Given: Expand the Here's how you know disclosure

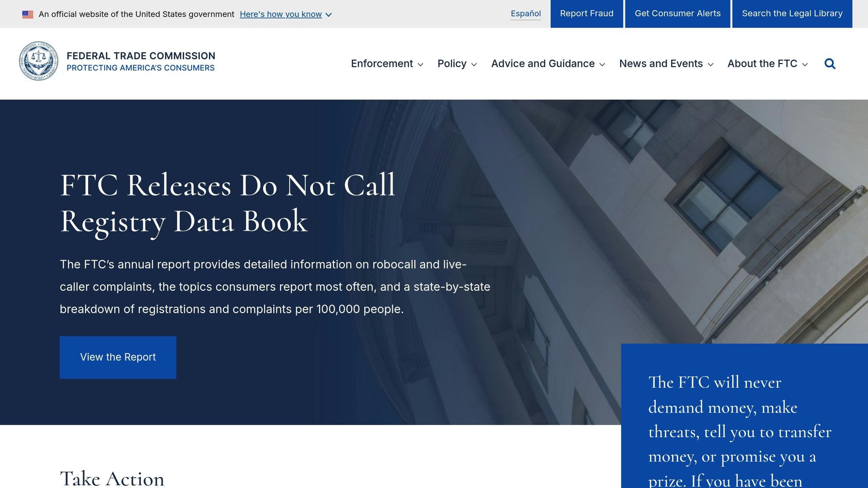Looking at the screenshot, I should click(x=281, y=14).
